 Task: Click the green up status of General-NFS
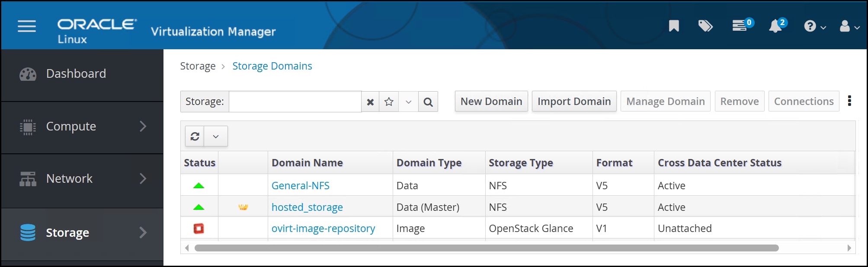199,185
